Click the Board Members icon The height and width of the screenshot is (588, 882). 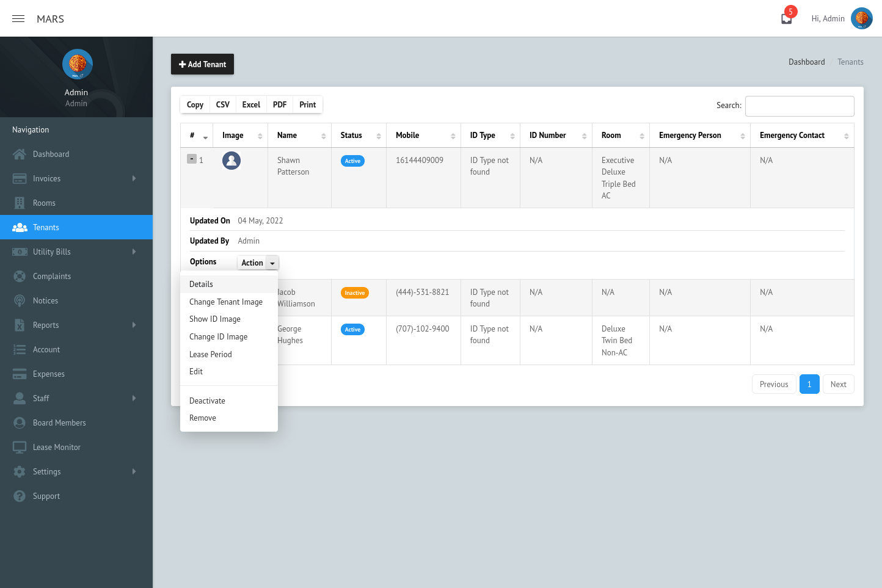pyautogui.click(x=19, y=423)
